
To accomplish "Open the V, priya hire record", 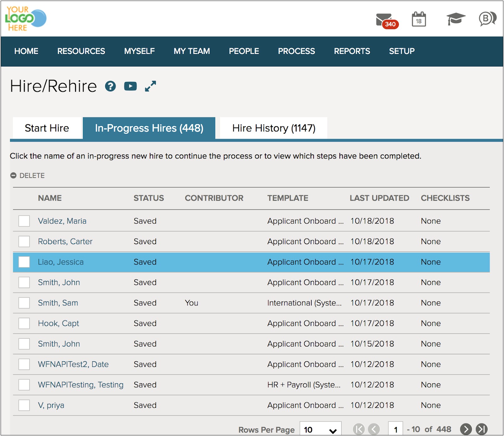I will click(51, 405).
